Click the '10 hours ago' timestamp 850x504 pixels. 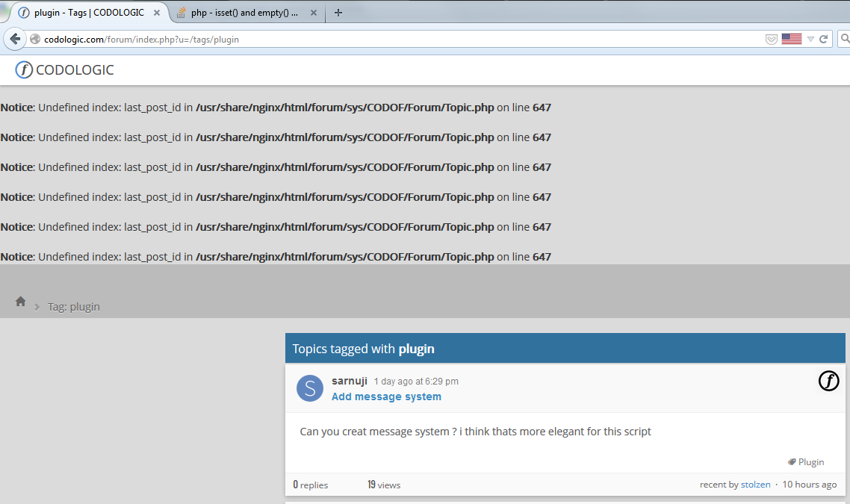[x=810, y=485]
